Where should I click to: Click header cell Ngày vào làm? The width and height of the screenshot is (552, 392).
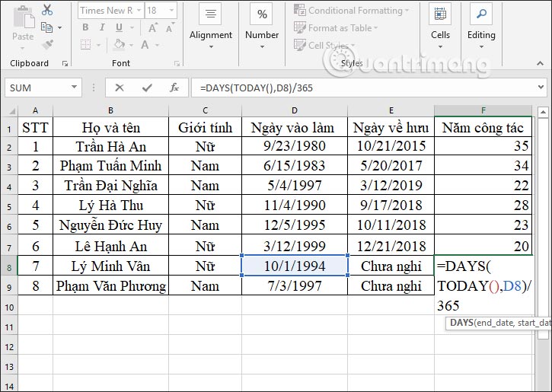coord(295,127)
